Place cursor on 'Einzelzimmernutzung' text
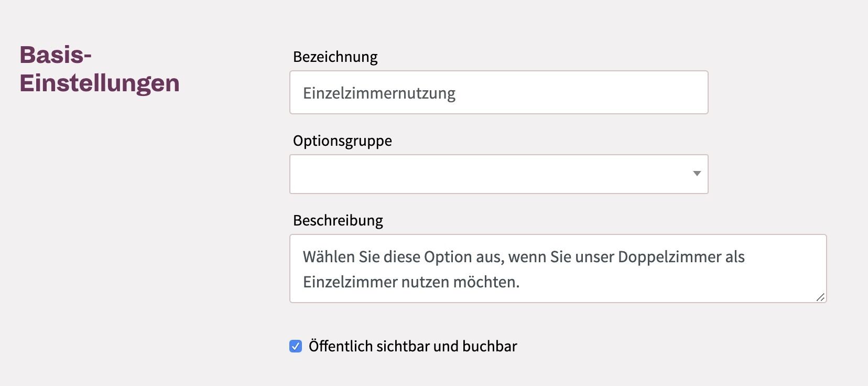Image resolution: width=868 pixels, height=386 pixels. point(379,93)
